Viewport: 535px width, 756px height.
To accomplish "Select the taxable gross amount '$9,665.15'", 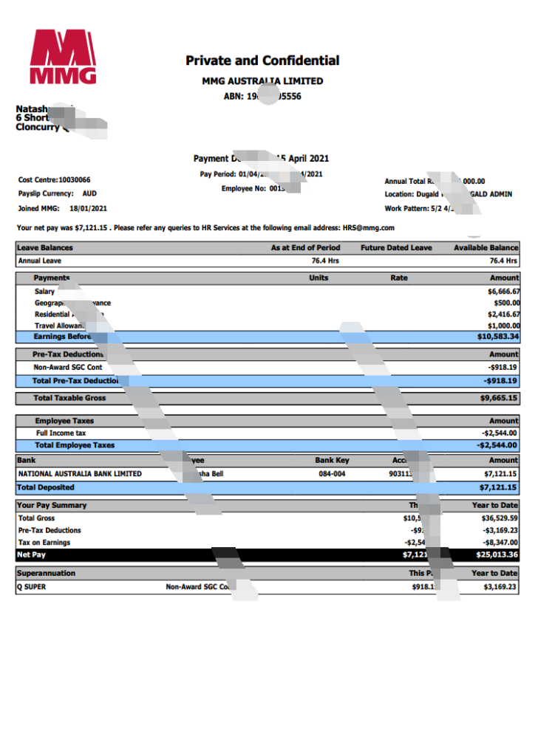I will 498,398.
